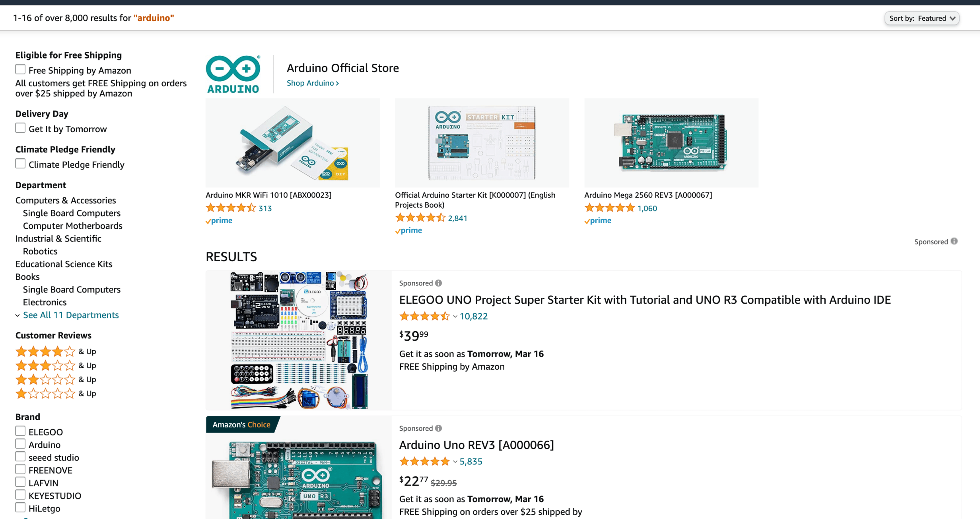Select the Computer Motherboards department
This screenshot has height=519, width=980.
73,226
